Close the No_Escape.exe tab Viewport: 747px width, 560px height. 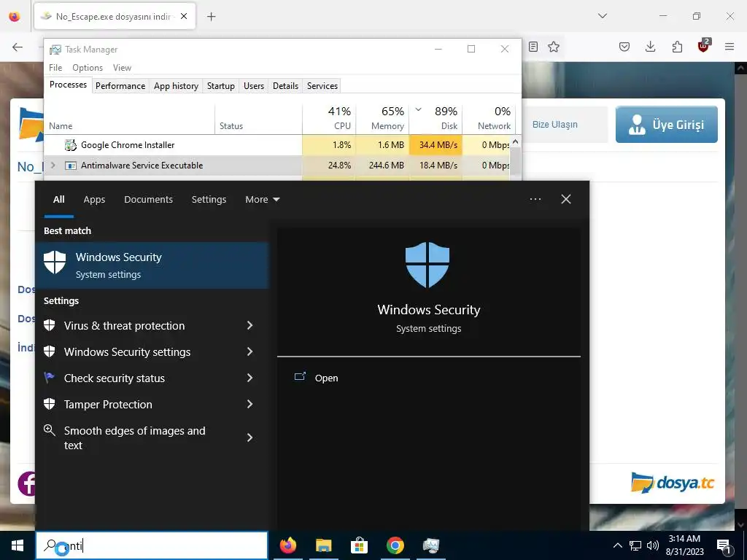184,16
